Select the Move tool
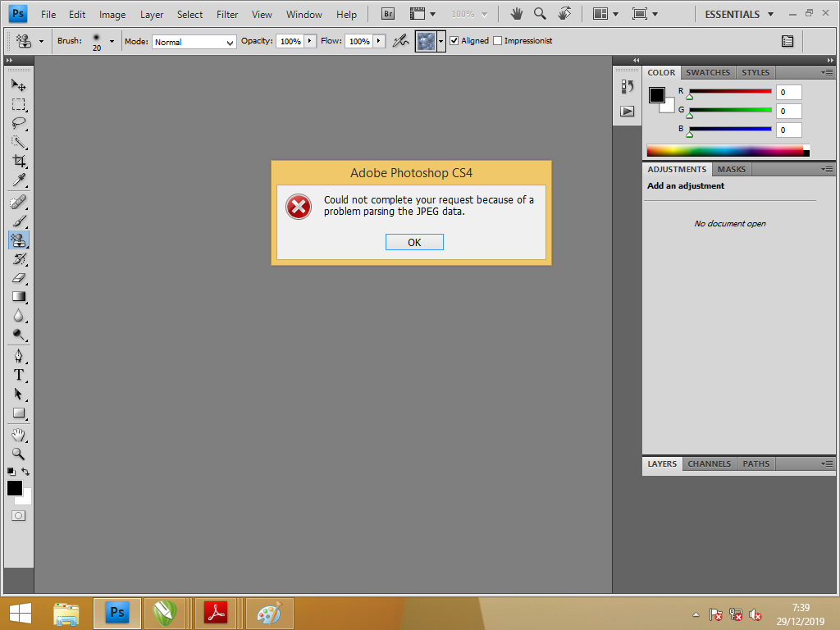840x630 pixels. 19,85
